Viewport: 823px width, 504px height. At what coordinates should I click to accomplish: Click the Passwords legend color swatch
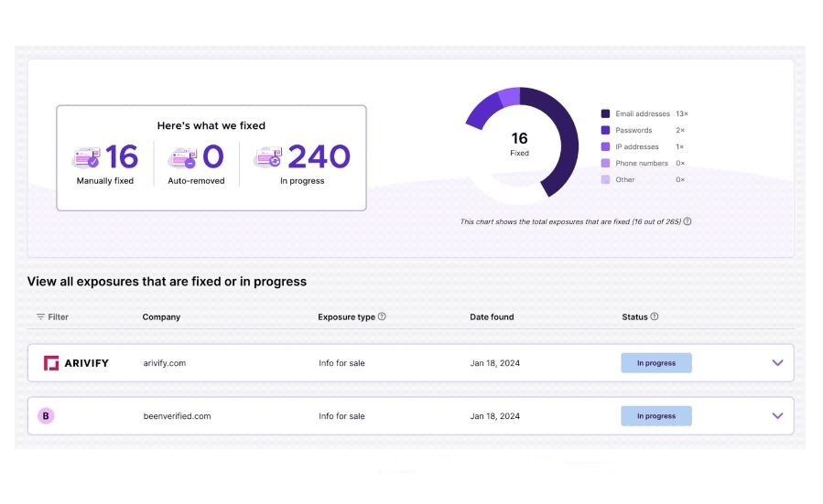tap(605, 131)
